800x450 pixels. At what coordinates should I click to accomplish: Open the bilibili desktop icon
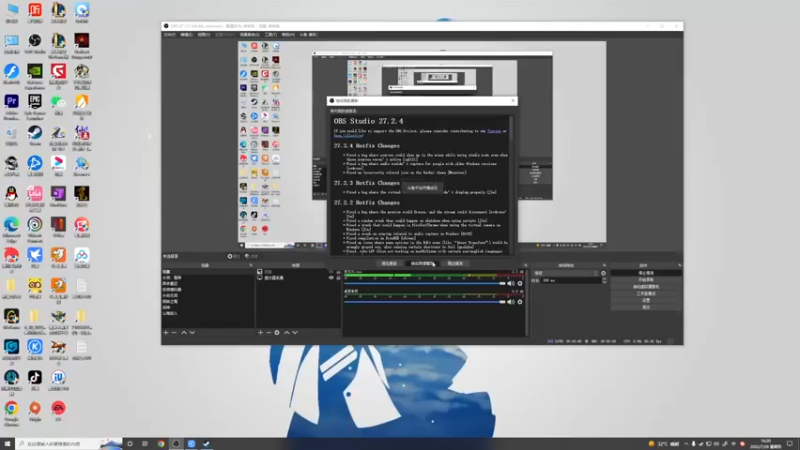35,197
